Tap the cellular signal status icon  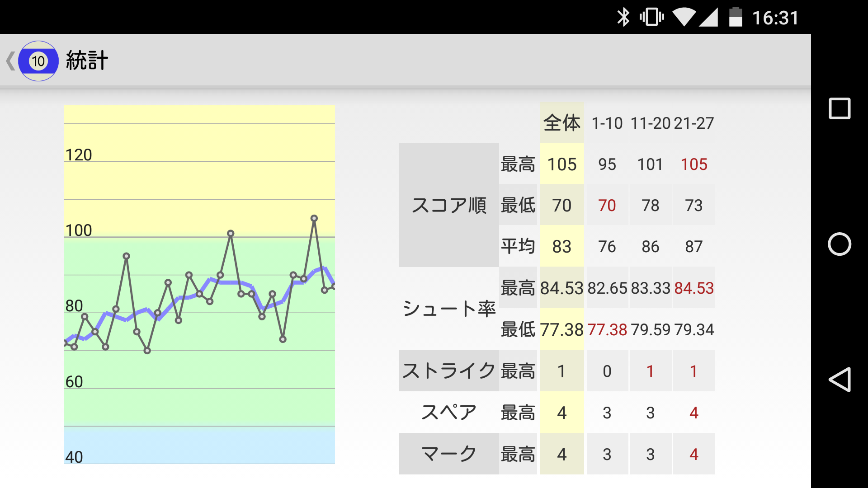[708, 18]
